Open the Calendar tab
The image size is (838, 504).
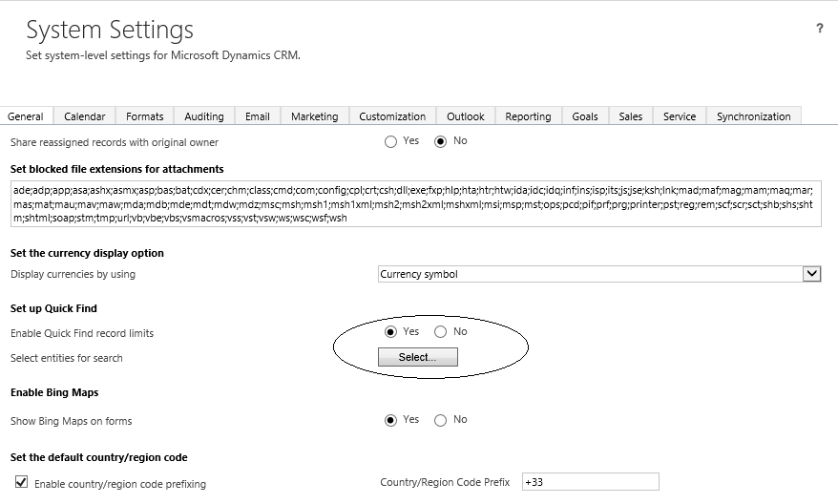tap(85, 116)
